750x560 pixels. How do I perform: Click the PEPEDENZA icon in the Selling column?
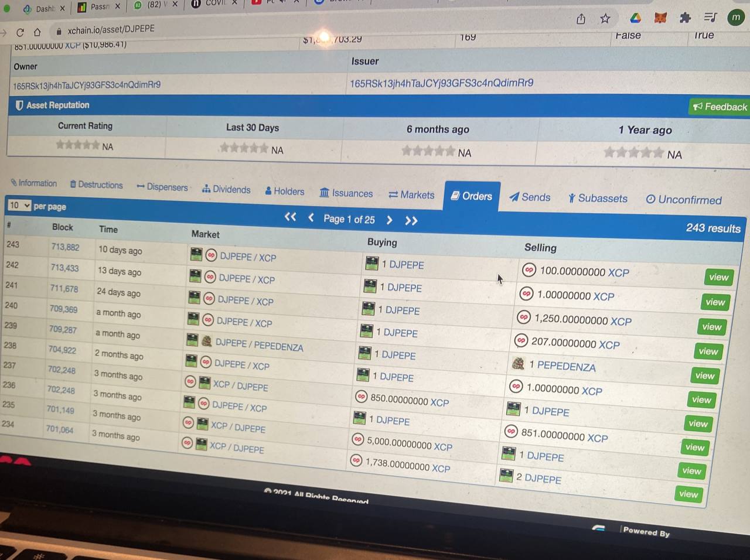coord(518,363)
